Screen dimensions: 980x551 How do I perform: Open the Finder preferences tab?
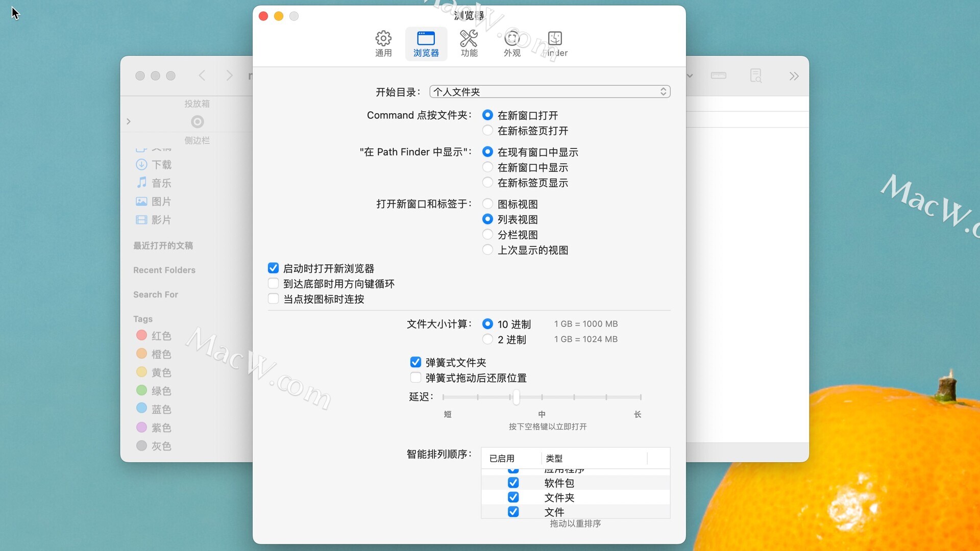(x=555, y=44)
